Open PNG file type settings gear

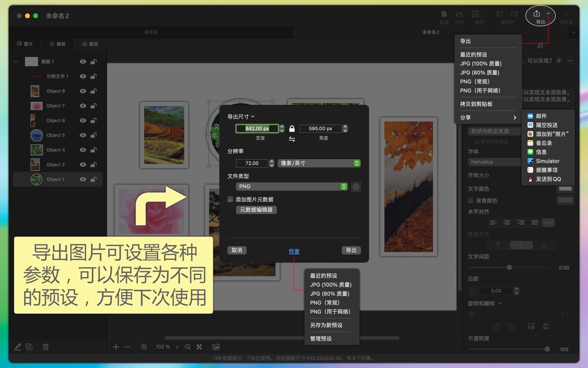coord(356,187)
